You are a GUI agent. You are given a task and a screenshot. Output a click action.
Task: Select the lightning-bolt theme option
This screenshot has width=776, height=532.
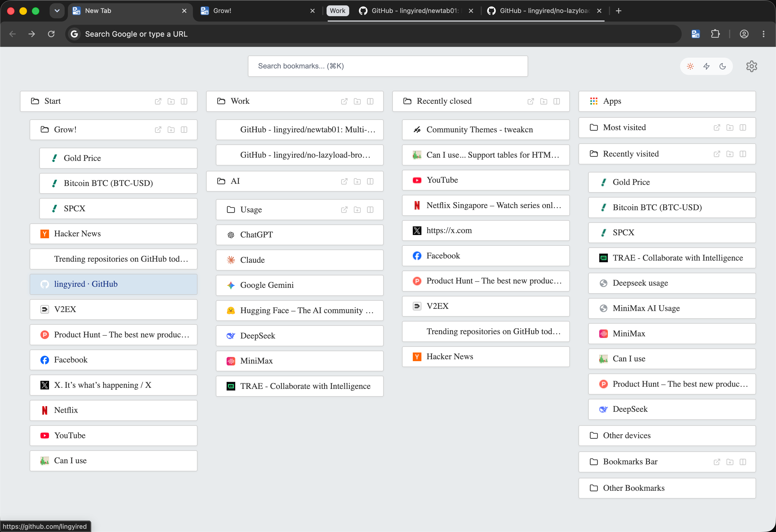706,66
